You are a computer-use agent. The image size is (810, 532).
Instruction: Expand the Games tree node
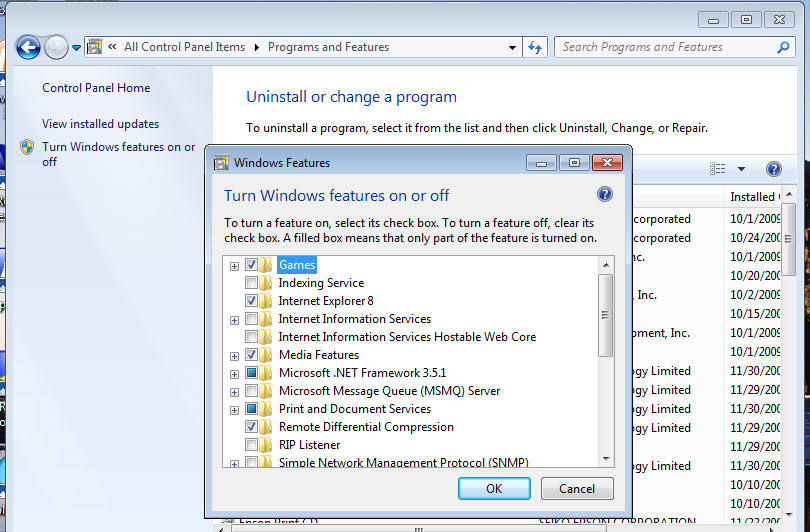(x=234, y=267)
